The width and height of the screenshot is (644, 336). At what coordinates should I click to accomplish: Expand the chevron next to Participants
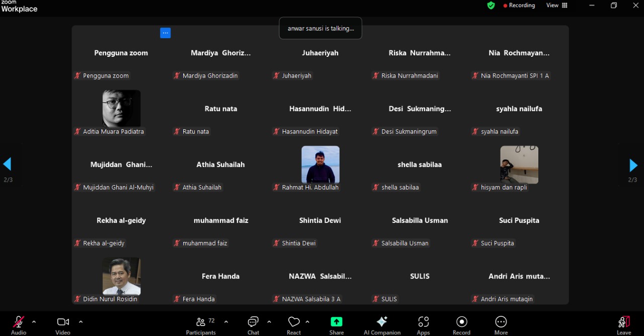tap(226, 322)
